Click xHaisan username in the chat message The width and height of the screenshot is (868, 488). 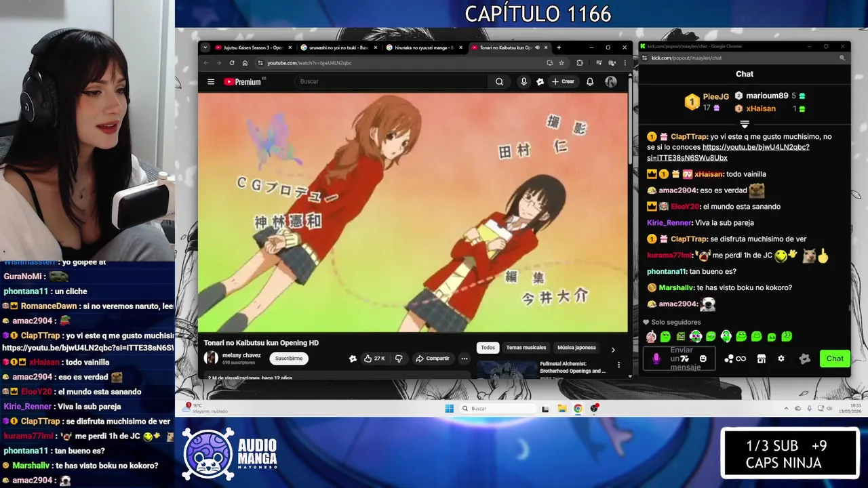coord(709,174)
